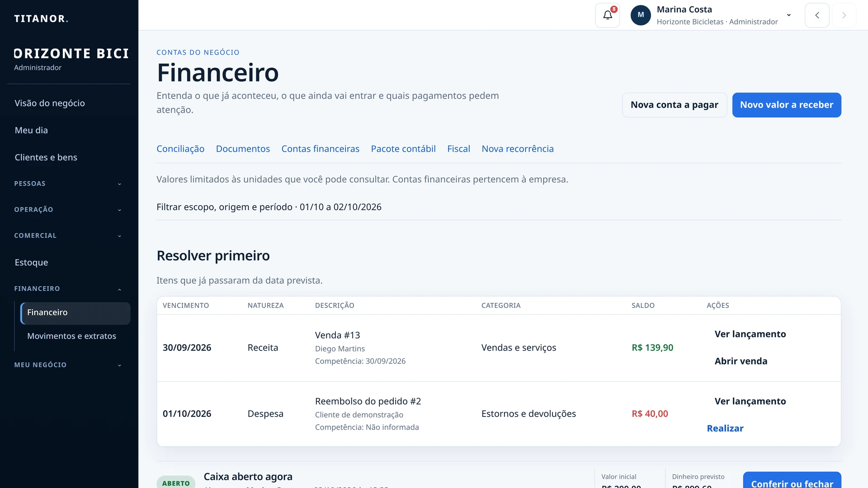Open the Contas financeiras link
This screenshot has height=488, width=868.
coord(320,149)
